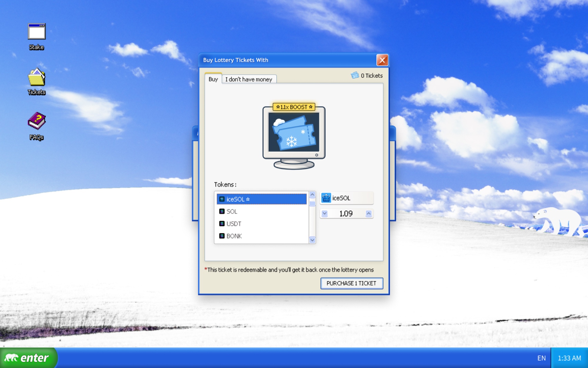Decrease the ticket amount with down arrow
This screenshot has width=588, height=368.
325,213
